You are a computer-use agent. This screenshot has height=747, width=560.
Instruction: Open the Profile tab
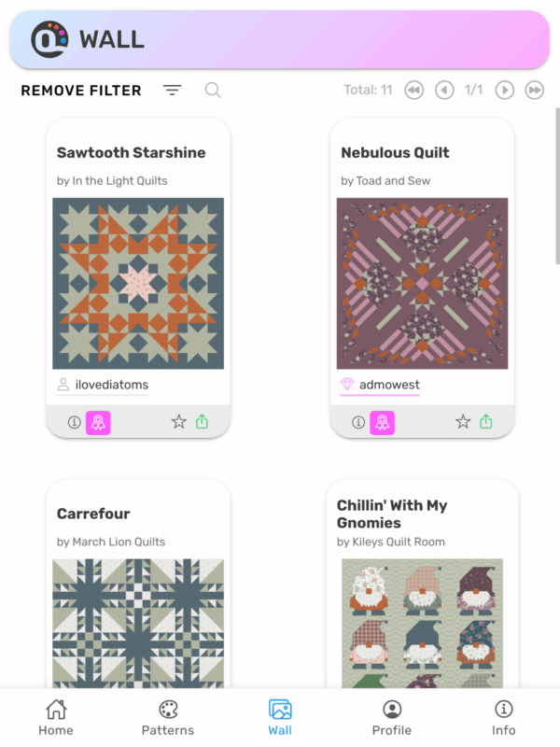pos(392,717)
